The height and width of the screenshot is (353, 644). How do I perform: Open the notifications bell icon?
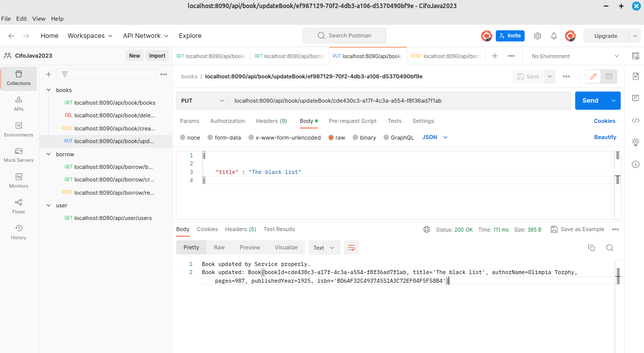point(554,36)
